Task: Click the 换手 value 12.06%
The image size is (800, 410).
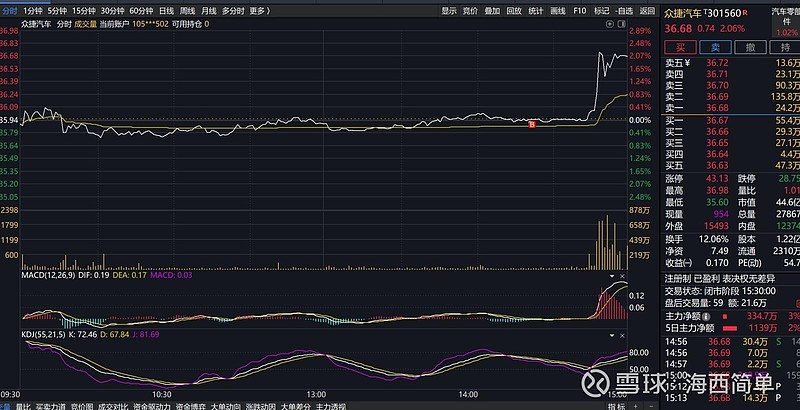Action: [x=713, y=239]
